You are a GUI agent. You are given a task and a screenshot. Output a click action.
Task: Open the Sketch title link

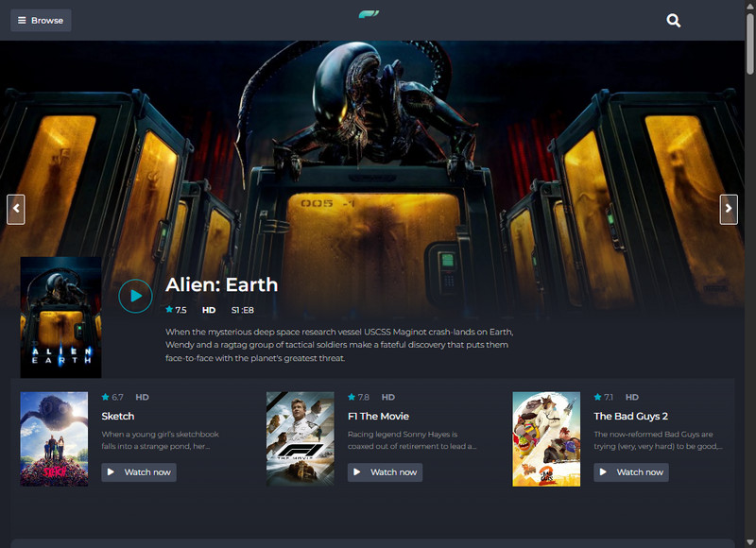pyautogui.click(x=117, y=416)
